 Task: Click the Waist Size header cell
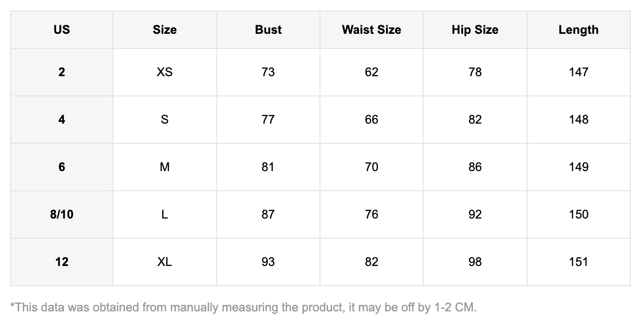371,30
